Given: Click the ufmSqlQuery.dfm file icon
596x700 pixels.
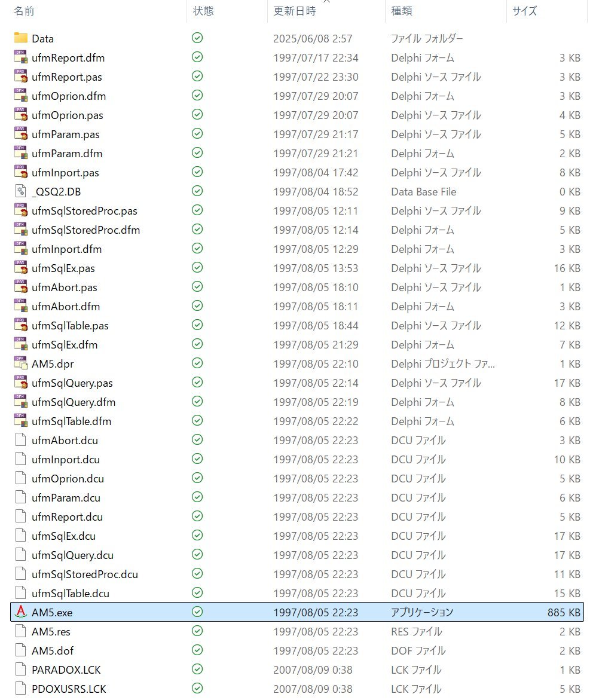Looking at the screenshot, I should click(20, 402).
